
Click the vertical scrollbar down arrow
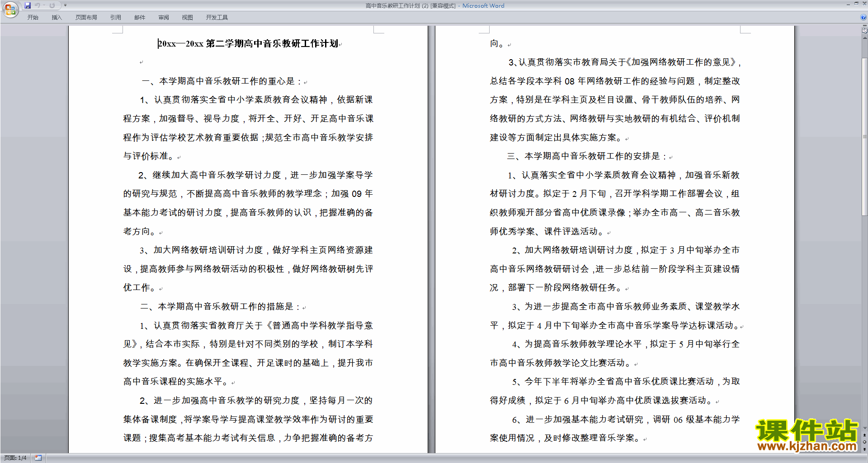click(x=864, y=428)
